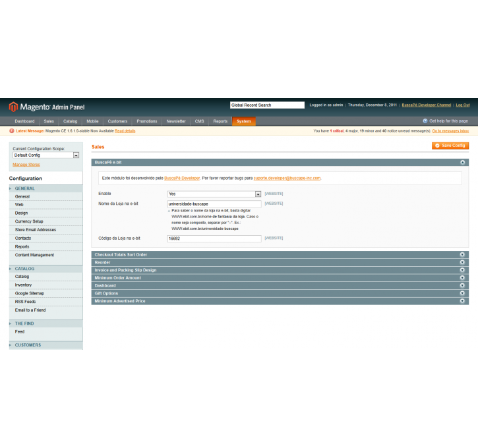The height and width of the screenshot is (448, 478).
Task: Click Get help for this page
Action: click(x=448, y=121)
